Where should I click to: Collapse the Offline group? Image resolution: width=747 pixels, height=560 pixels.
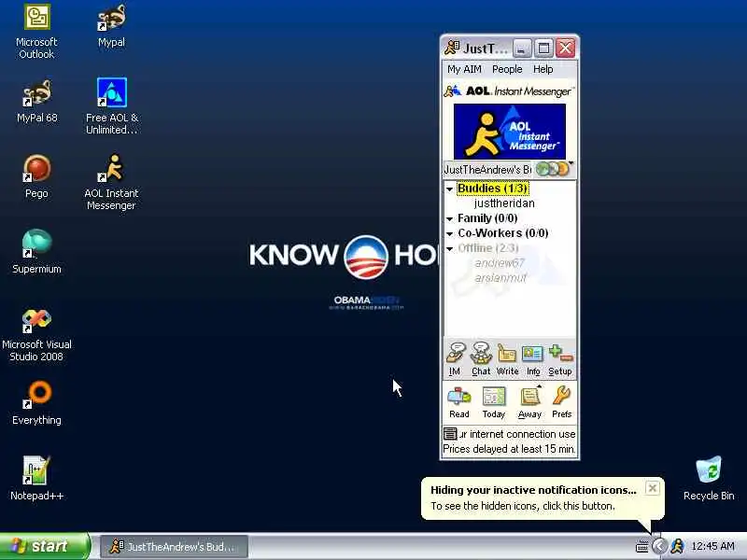pyautogui.click(x=449, y=248)
